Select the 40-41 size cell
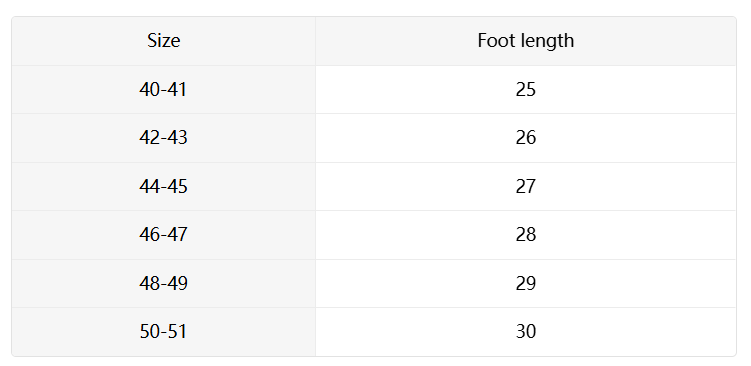The image size is (751, 366). pos(163,90)
